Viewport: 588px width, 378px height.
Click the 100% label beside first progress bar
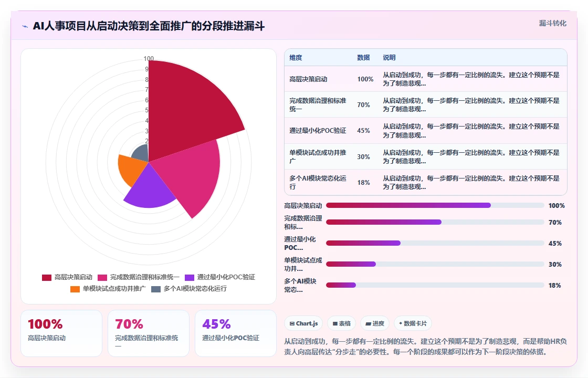556,206
